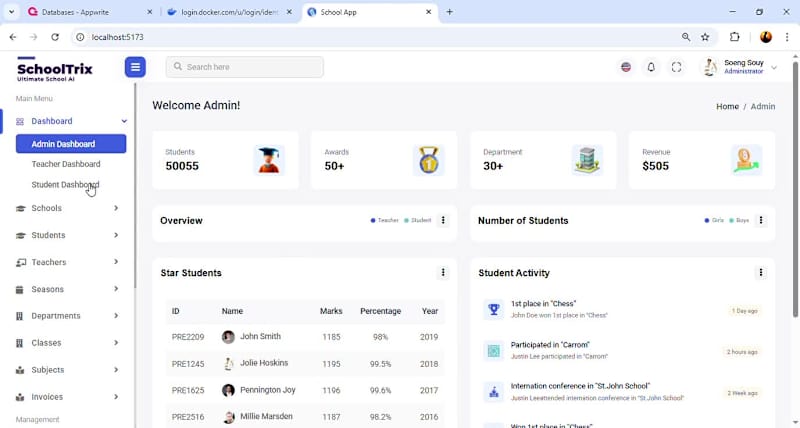The image size is (800, 428).
Task: Open Student Activity three-dot options
Action: click(761, 272)
